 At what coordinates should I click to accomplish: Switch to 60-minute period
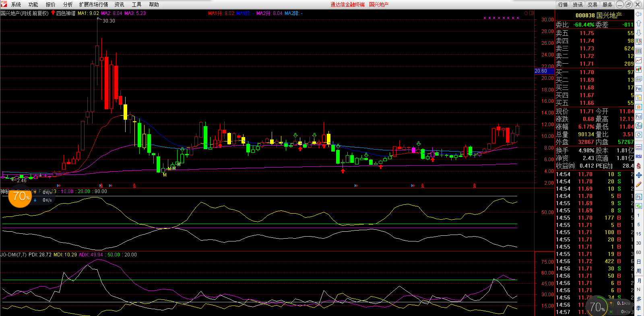(x=638, y=252)
